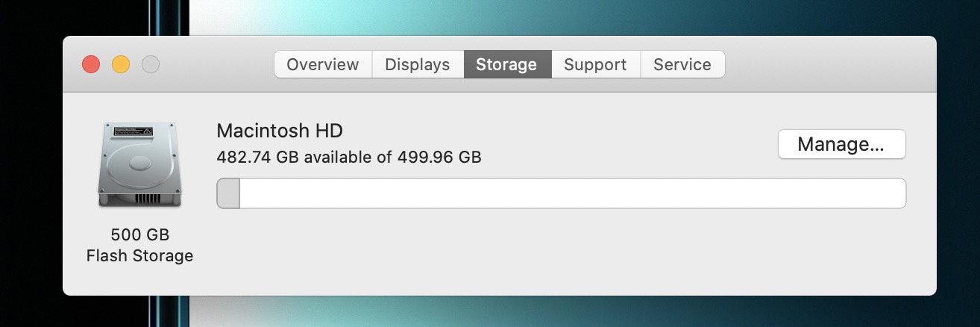The image size is (980, 327).
Task: Open the Displays tab
Action: tap(418, 64)
